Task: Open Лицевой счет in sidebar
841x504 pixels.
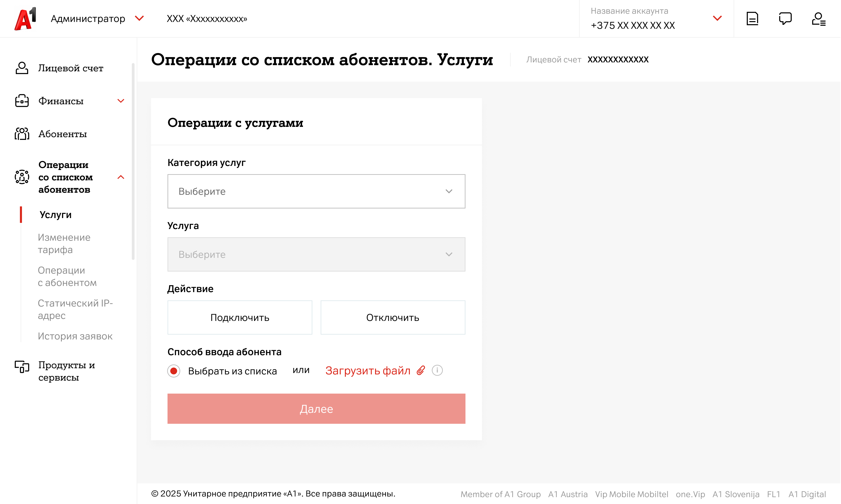Action: tap(70, 68)
